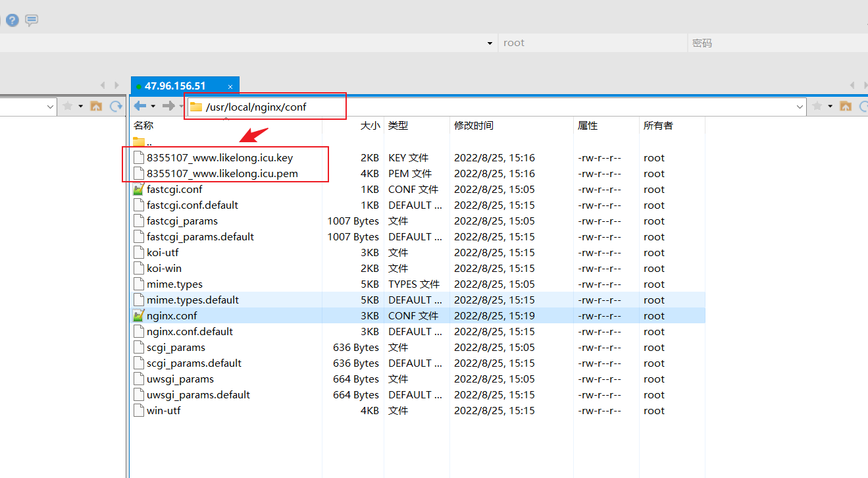
Task: Click the tab scroll left arrow near session tab
Action: click(103, 86)
